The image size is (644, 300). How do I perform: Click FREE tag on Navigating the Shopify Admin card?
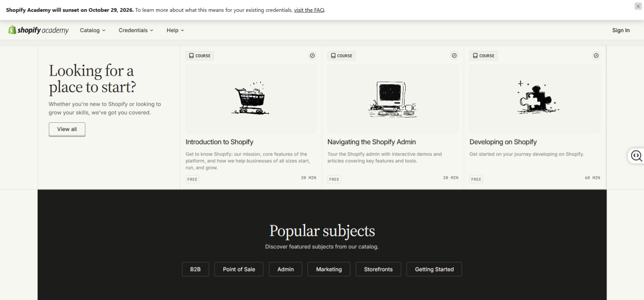[x=334, y=179]
